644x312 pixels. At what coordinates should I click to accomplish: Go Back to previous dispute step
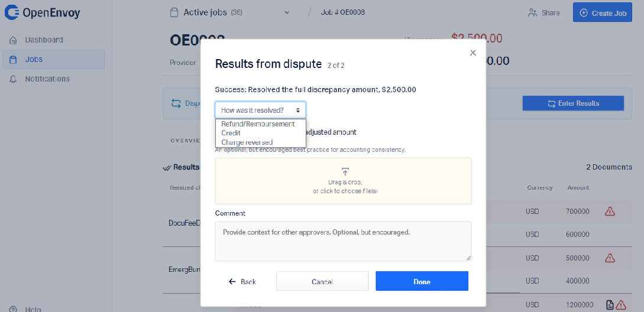(242, 282)
